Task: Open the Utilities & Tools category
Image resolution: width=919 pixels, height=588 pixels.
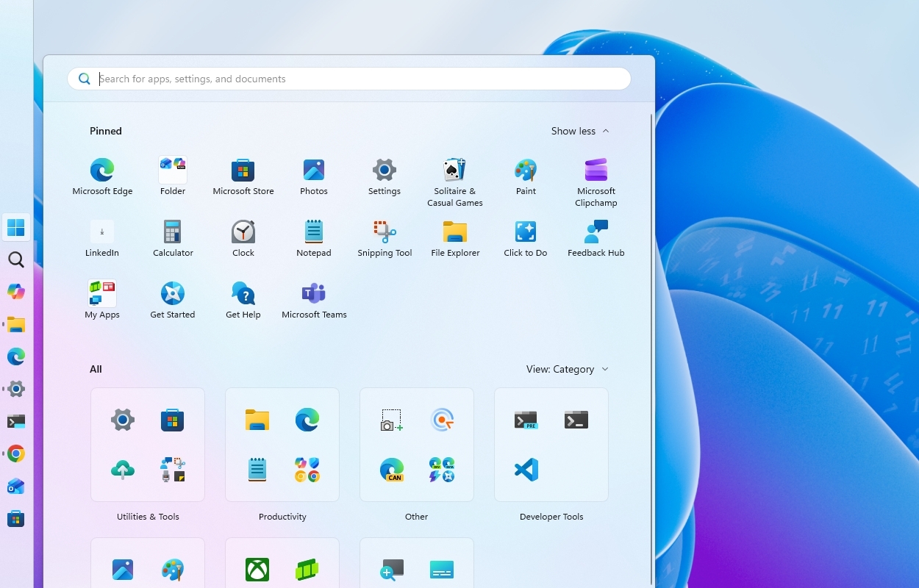Action: click(148, 445)
